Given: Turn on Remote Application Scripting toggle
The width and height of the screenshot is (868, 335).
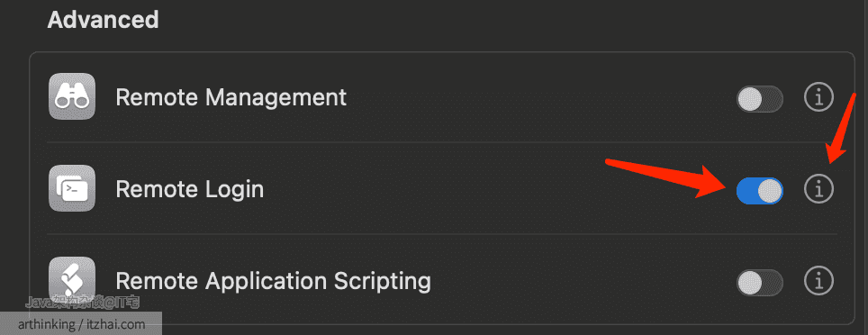Looking at the screenshot, I should (x=760, y=283).
